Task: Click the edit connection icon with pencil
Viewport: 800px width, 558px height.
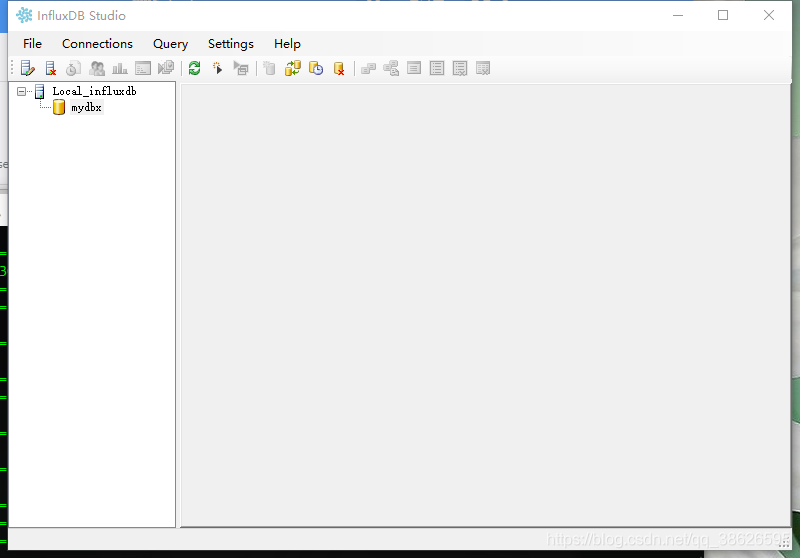Action: click(x=27, y=68)
